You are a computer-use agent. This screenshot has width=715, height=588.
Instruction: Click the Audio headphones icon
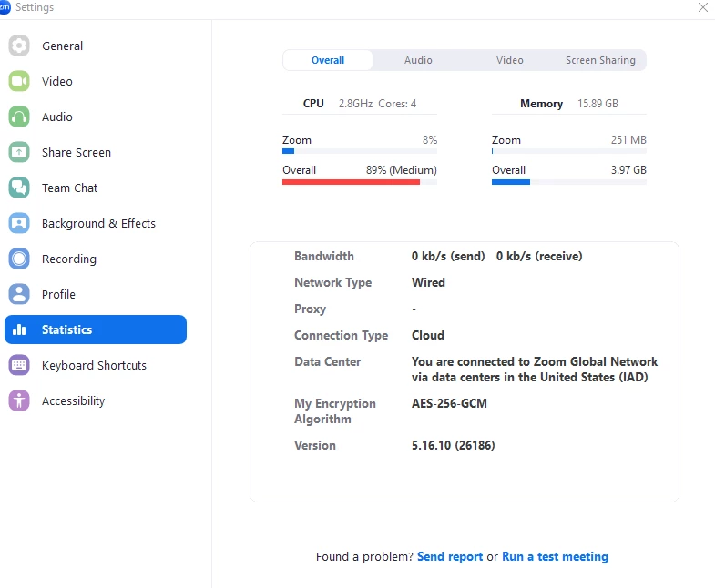(19, 117)
